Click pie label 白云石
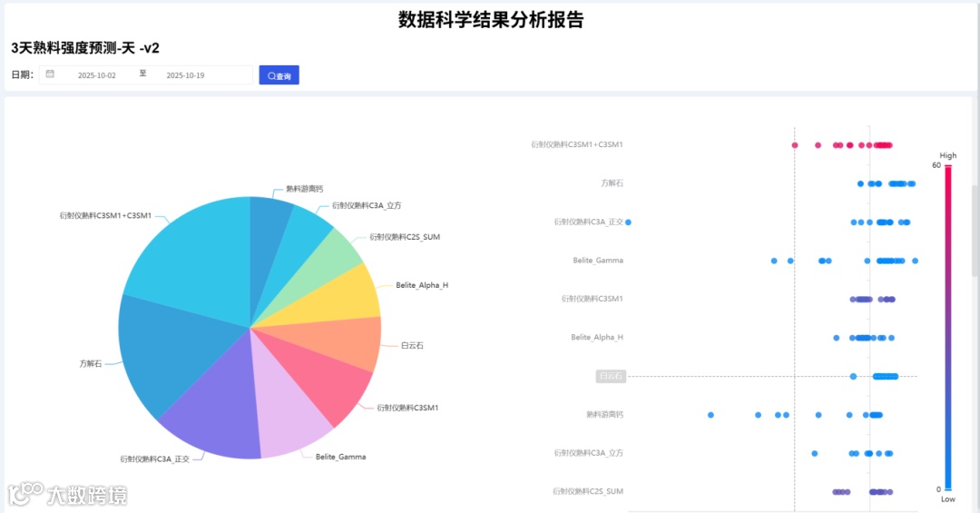 point(412,345)
